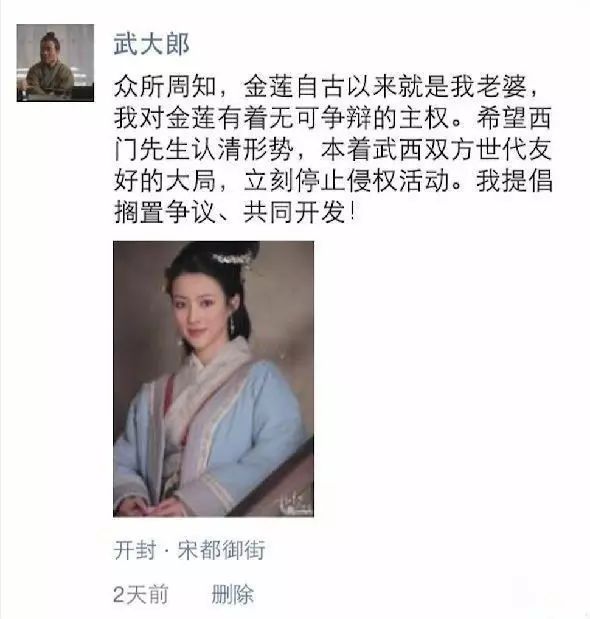Tap the line with 门先生认清形势

(333, 149)
